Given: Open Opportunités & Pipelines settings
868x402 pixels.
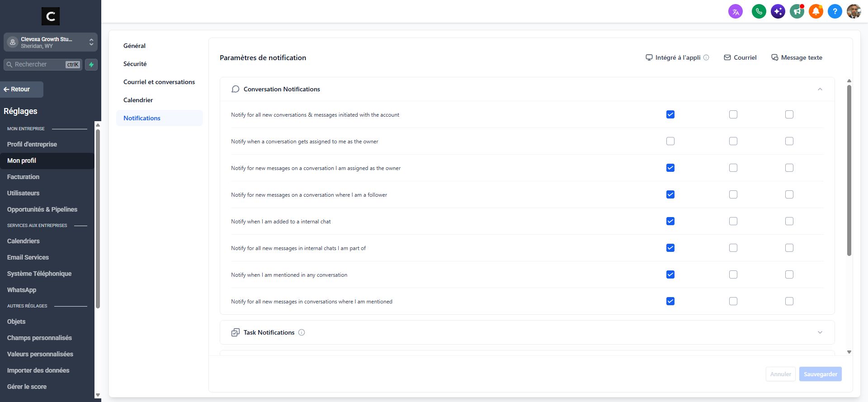Looking at the screenshot, I should click(x=42, y=209).
